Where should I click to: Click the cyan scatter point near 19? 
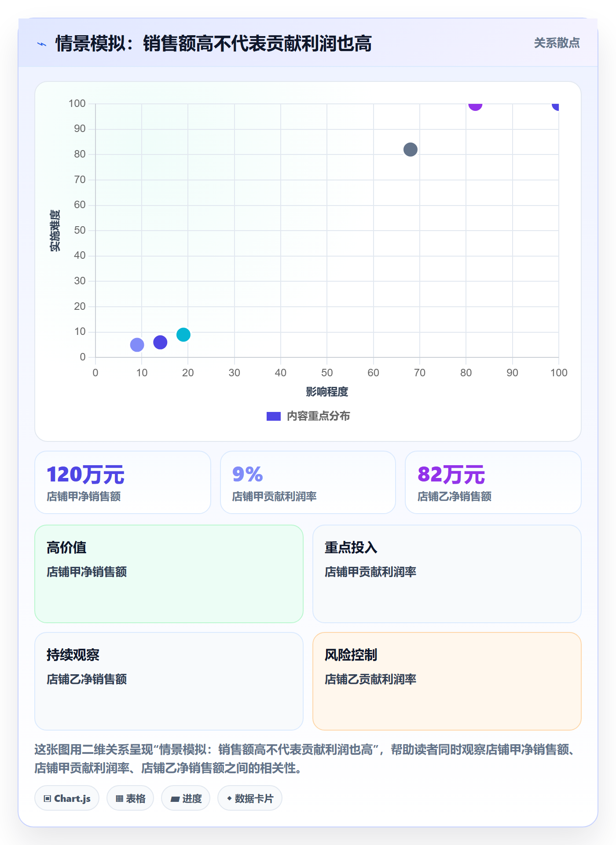pyautogui.click(x=183, y=334)
